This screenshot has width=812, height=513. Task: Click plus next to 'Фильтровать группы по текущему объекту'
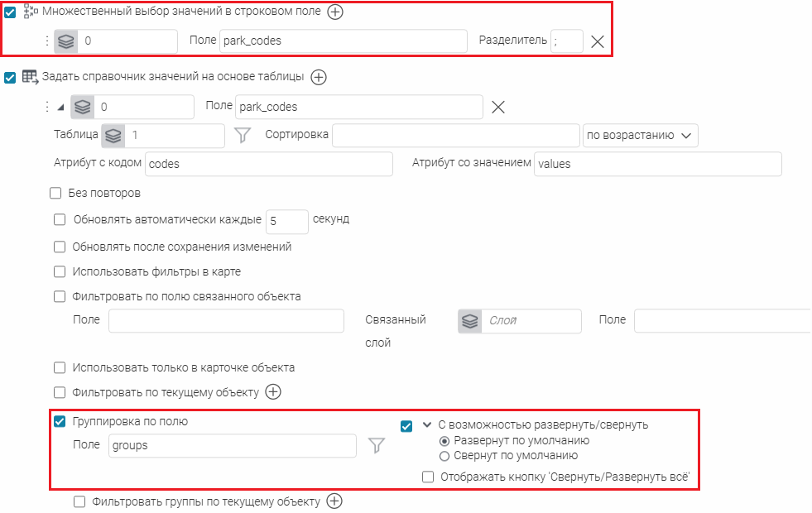pyautogui.click(x=334, y=501)
